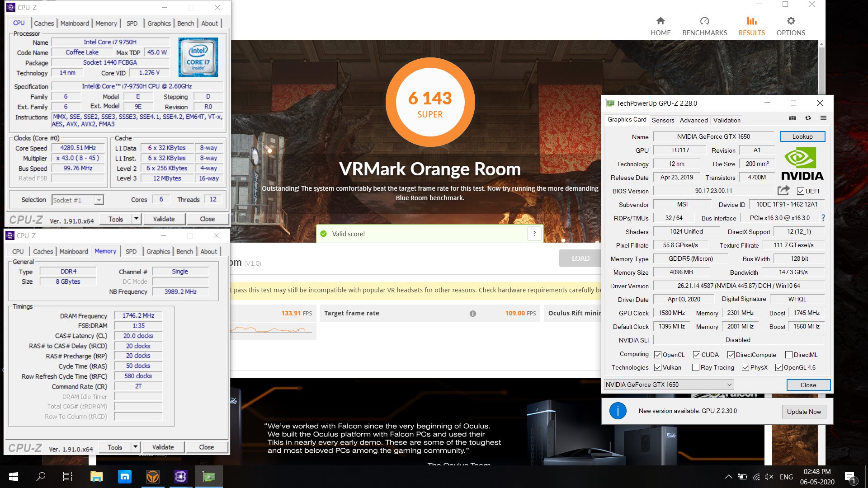Image resolution: width=868 pixels, height=488 pixels.
Task: Open notification center icon
Action: [x=850, y=477]
